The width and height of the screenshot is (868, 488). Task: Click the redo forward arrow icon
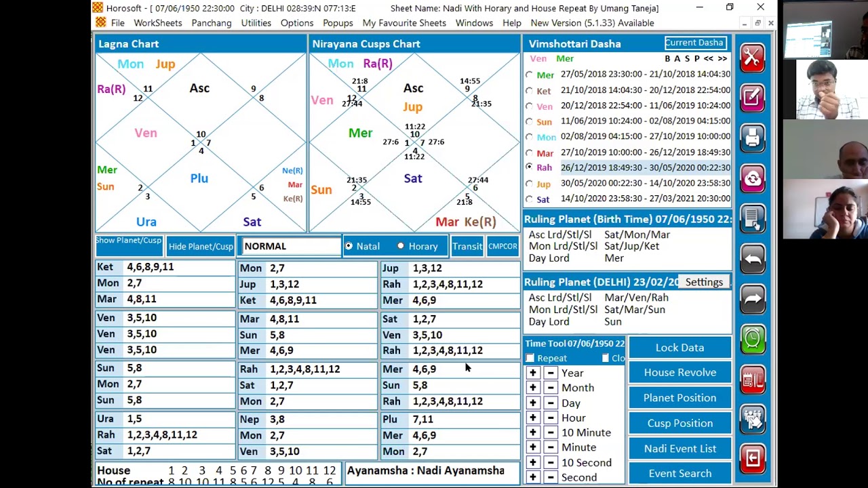(x=752, y=298)
